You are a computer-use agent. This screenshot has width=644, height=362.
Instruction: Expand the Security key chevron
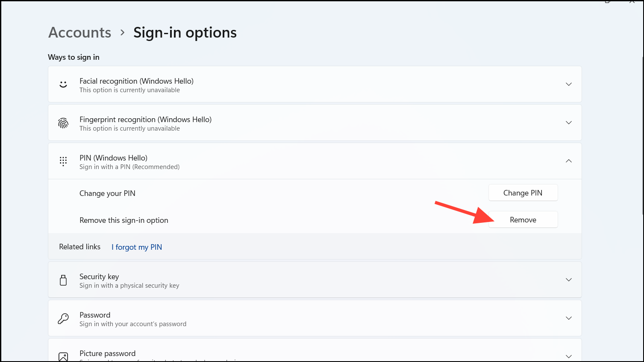[x=569, y=280]
